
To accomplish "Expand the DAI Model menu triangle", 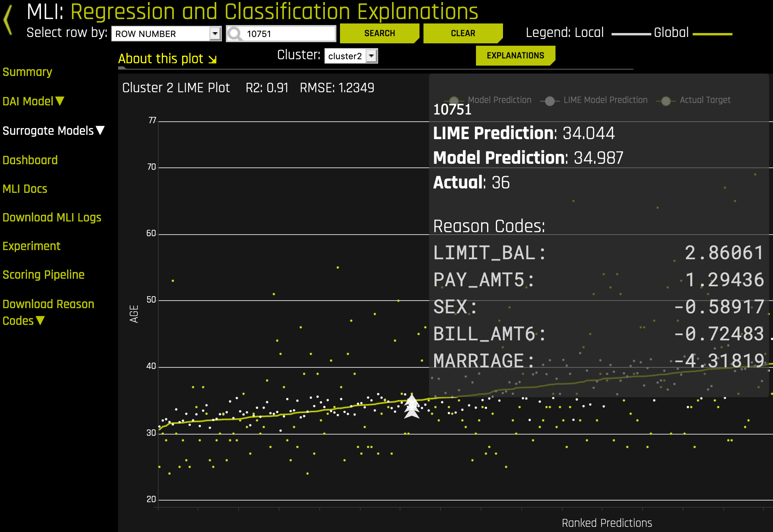I will 60,101.
